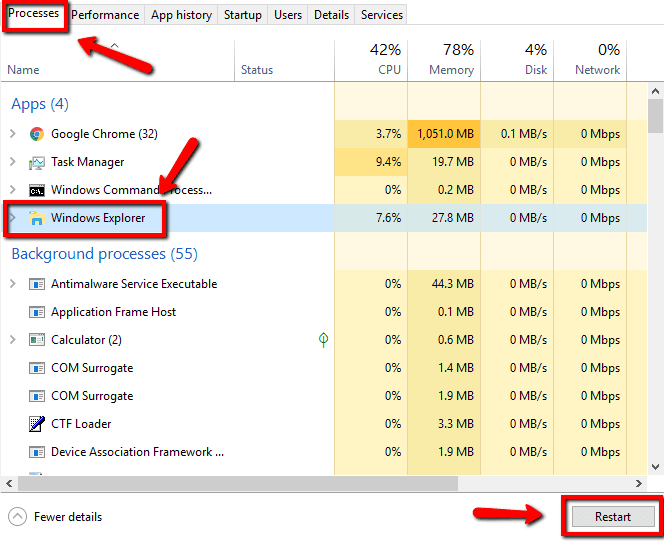Sort processes by Memory column
Viewport: 664px width, 541px height.
pyautogui.click(x=444, y=60)
